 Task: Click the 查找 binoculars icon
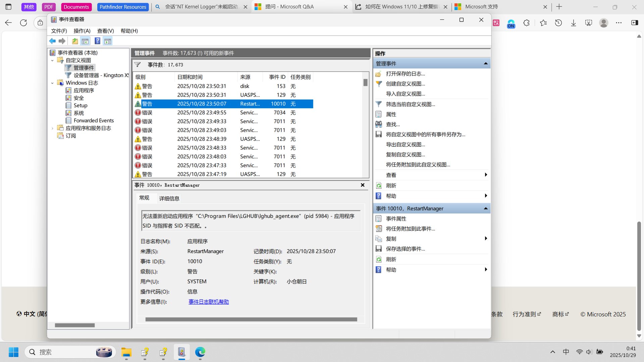pyautogui.click(x=379, y=124)
